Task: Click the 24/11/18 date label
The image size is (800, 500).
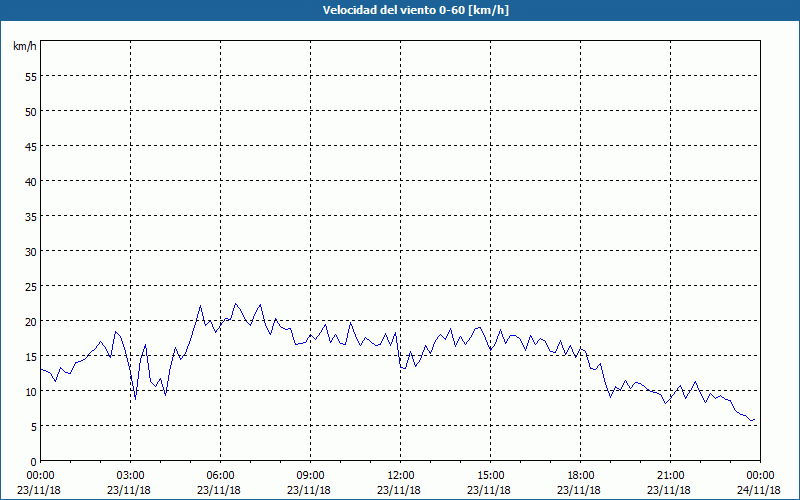Action: [x=759, y=490]
